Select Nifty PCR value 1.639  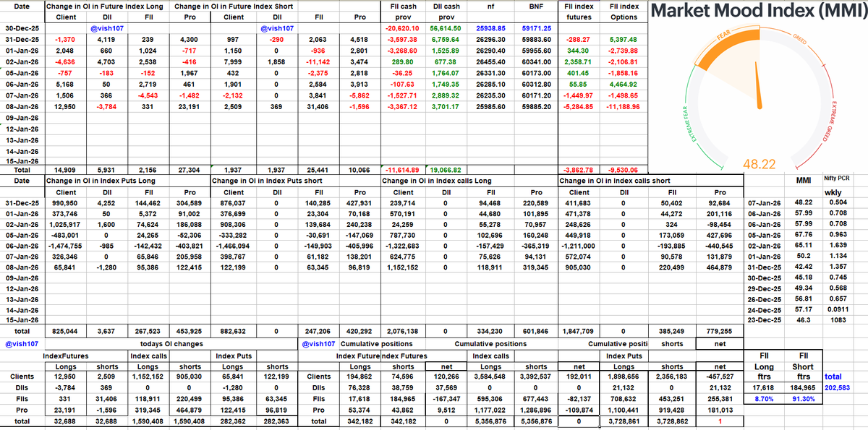coord(838,246)
